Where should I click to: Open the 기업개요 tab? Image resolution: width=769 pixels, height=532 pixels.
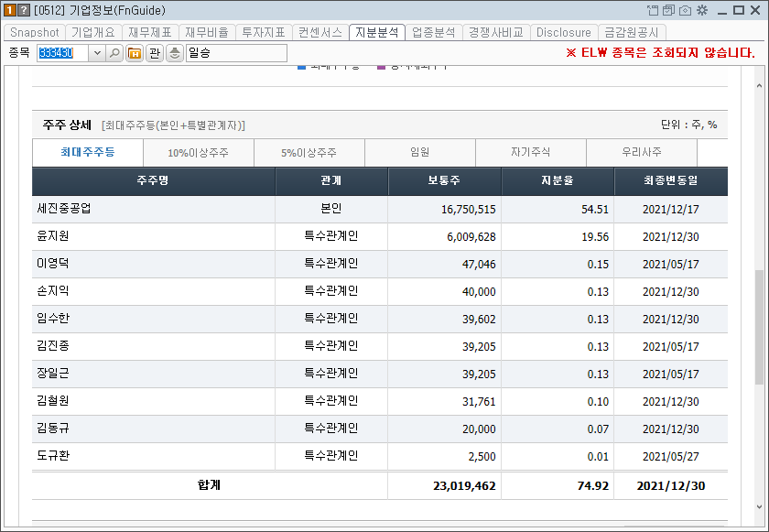(x=93, y=32)
